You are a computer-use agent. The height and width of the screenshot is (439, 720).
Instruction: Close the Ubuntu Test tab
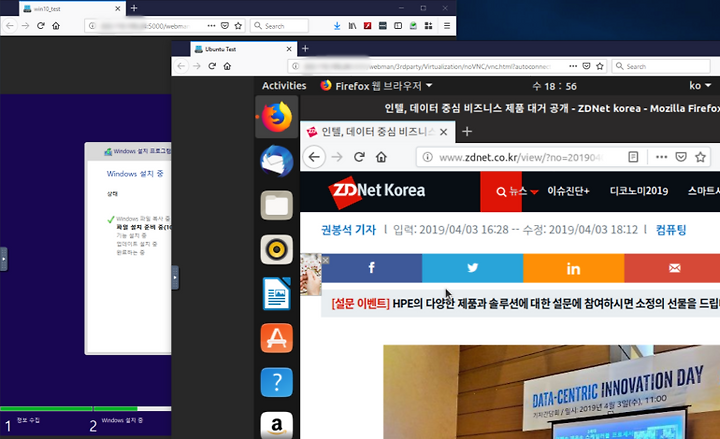click(x=289, y=49)
